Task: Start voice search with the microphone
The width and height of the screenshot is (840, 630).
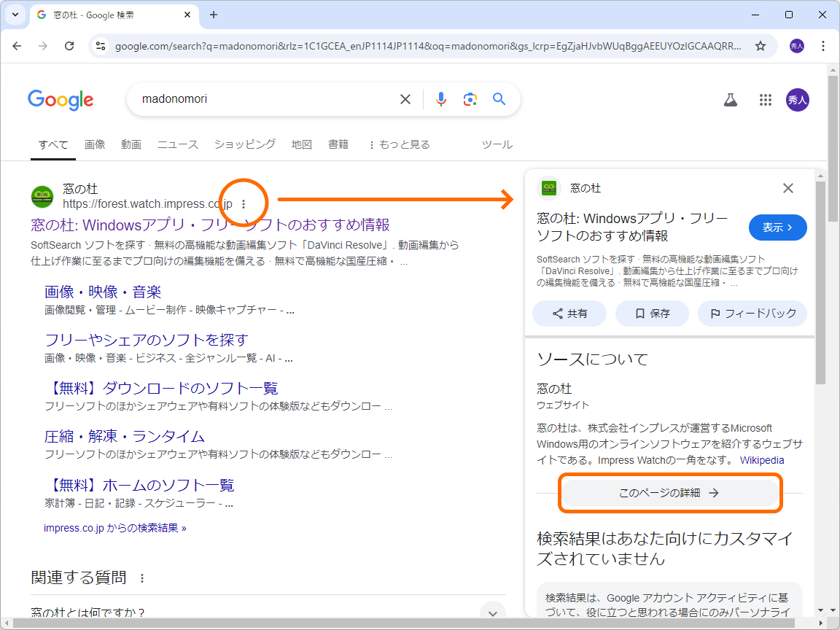Action: coord(440,100)
